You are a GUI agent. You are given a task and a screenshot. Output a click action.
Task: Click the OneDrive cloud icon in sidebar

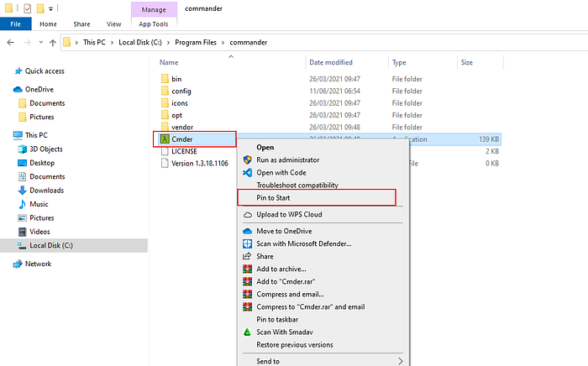coord(18,89)
